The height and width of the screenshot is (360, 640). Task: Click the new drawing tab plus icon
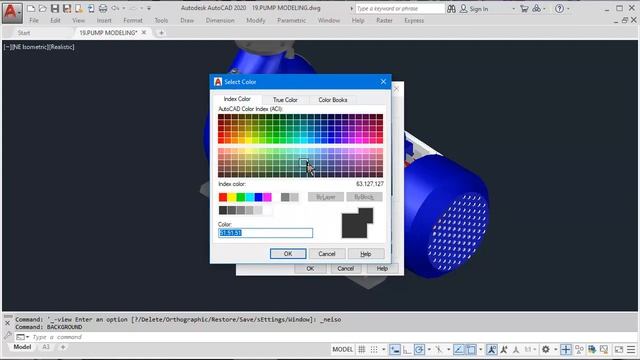[x=161, y=33]
